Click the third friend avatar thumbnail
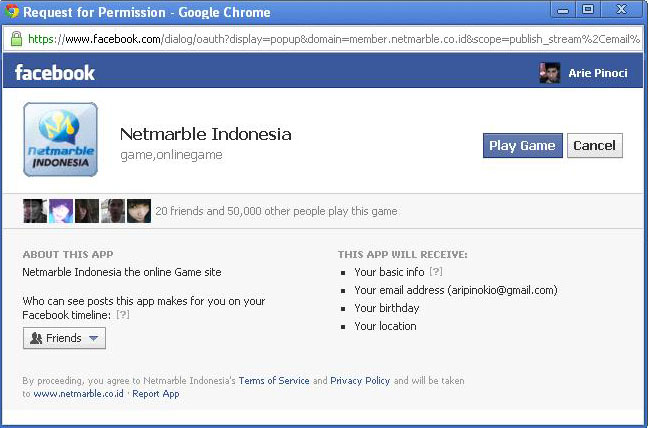 point(87,211)
